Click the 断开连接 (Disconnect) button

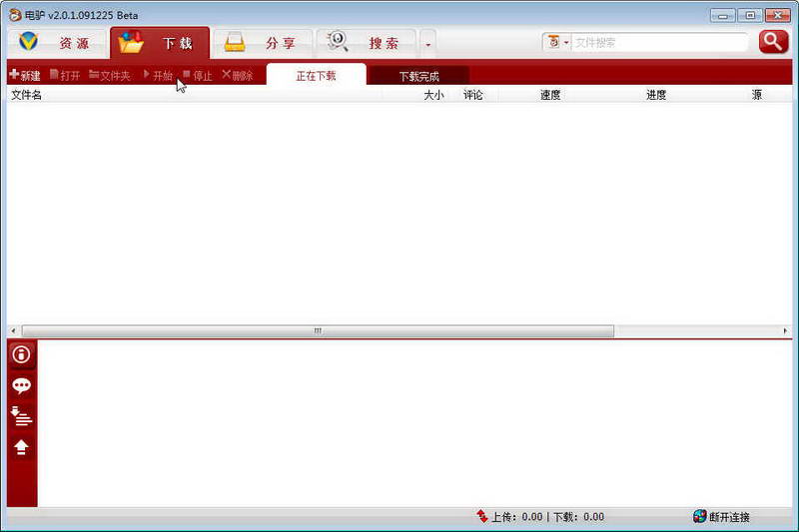[721, 517]
